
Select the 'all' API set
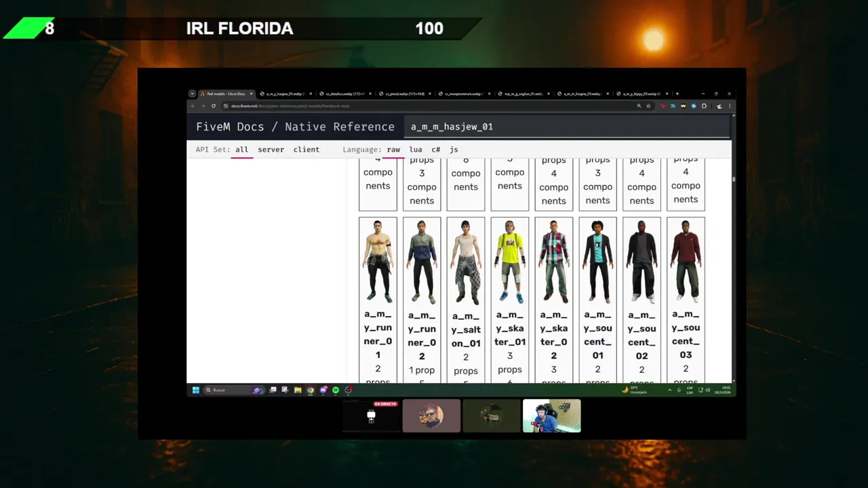242,150
